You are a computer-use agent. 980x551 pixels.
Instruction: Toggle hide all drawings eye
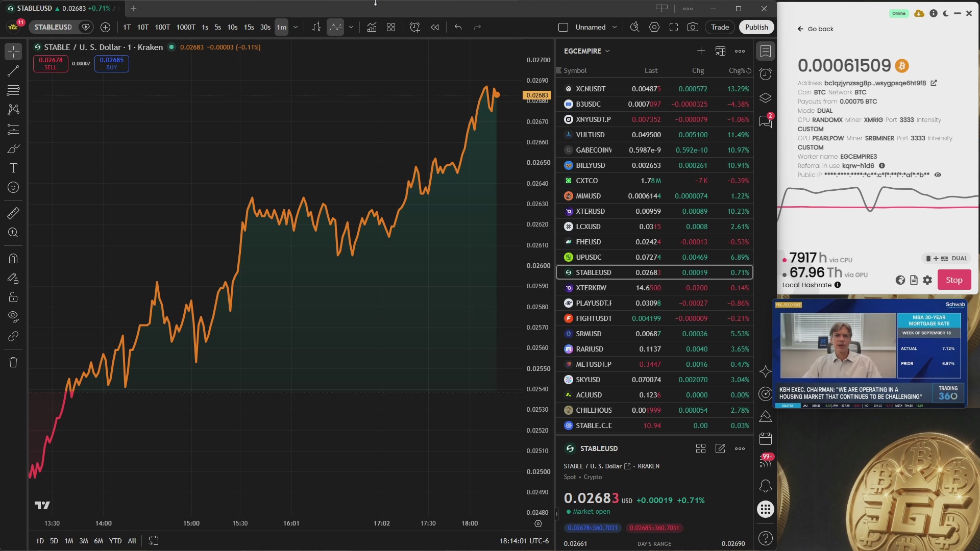point(13,317)
